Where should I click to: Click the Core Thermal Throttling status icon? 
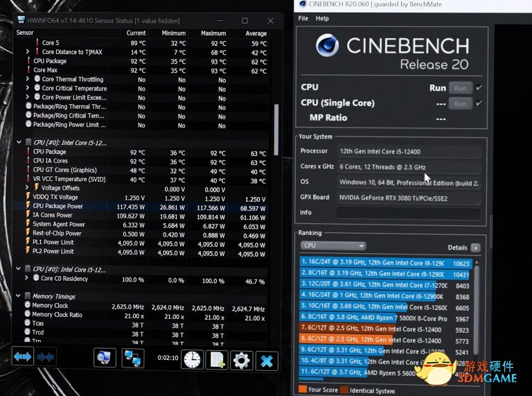coord(37,79)
